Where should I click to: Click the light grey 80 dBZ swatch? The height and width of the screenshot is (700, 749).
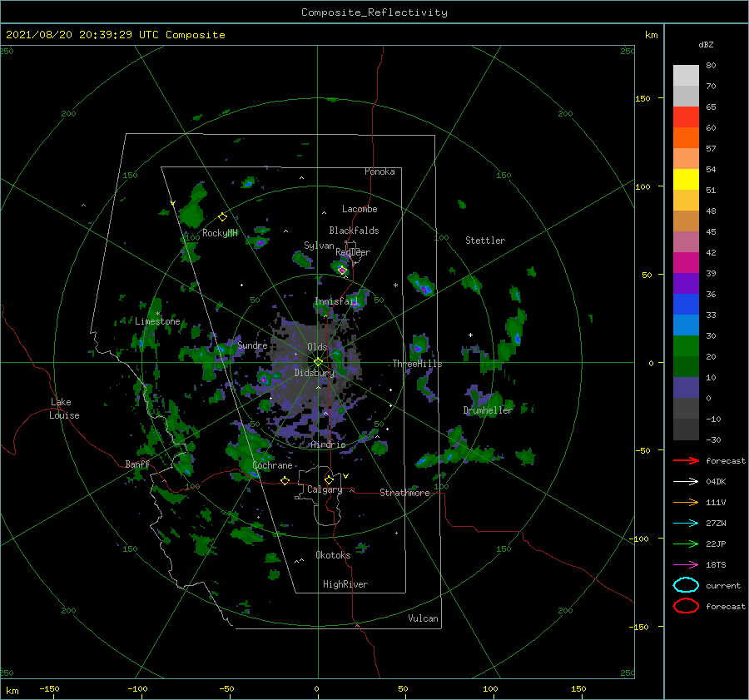tap(686, 76)
